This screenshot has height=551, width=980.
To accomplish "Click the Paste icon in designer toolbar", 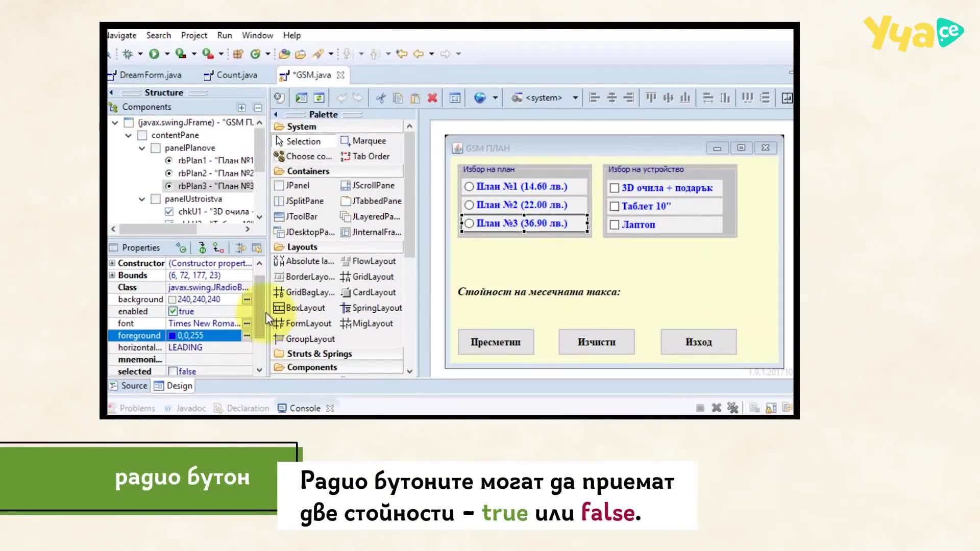I will [x=415, y=97].
